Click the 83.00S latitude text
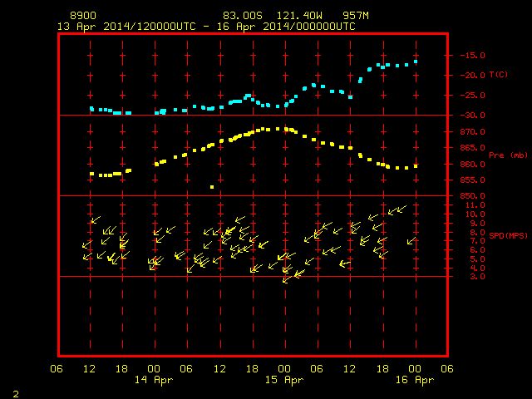The width and height of the screenshot is (532, 399). (243, 16)
